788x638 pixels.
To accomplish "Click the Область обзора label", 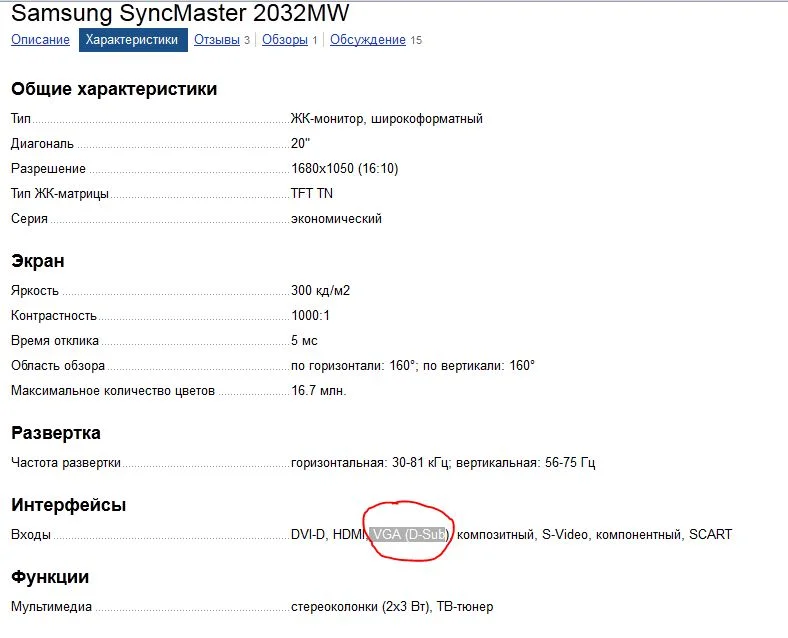I will (x=58, y=365).
